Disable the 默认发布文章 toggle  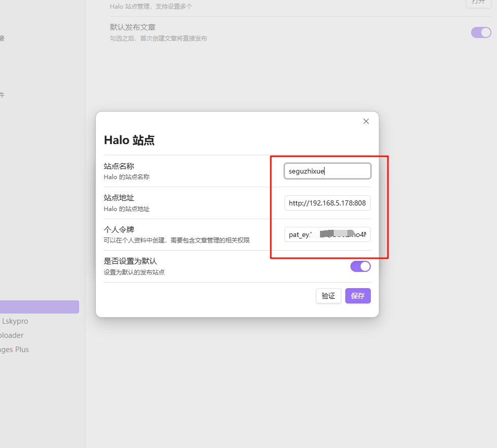[x=481, y=32]
